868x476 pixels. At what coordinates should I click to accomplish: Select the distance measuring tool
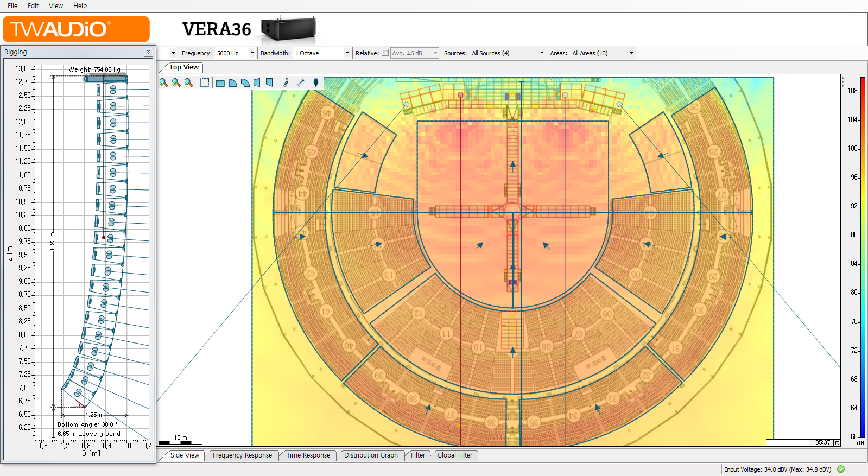click(301, 83)
